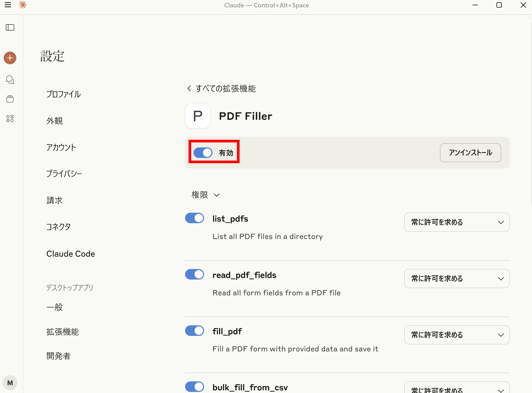Click 'Read all form fields from a PDF file'

pos(277,293)
